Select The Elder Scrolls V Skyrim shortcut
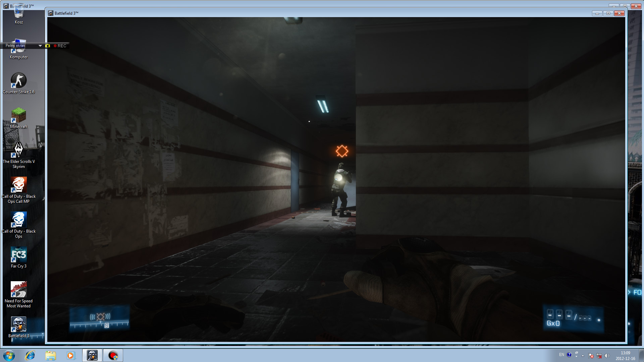The width and height of the screenshot is (644, 362). (x=19, y=155)
